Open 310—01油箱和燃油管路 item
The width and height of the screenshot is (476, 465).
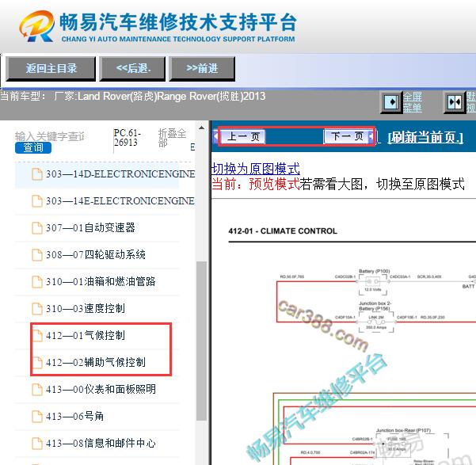[101, 281]
